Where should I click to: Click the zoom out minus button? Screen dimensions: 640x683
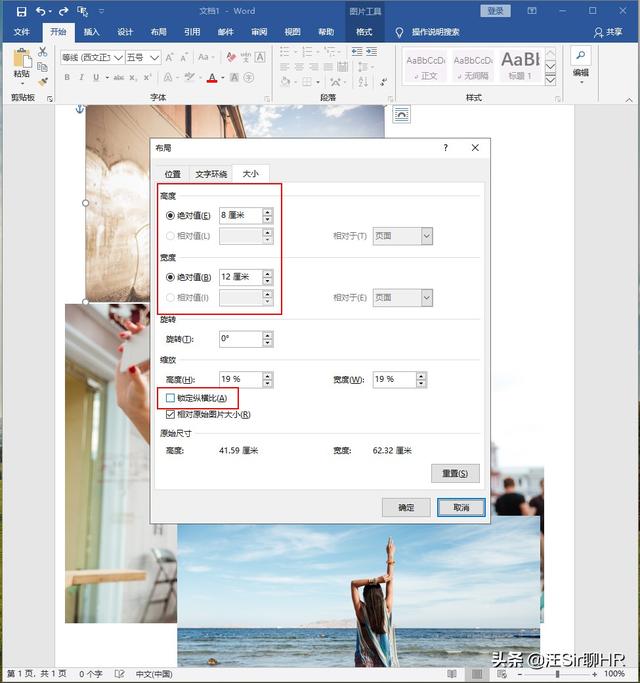(520, 674)
